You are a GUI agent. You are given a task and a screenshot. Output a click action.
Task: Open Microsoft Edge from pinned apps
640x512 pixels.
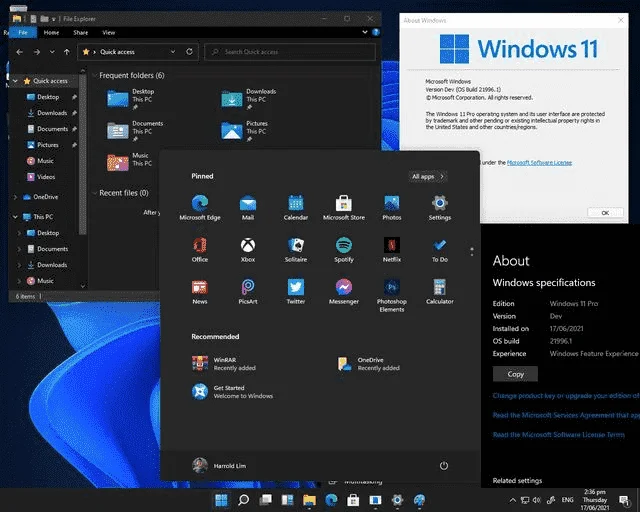(200, 208)
